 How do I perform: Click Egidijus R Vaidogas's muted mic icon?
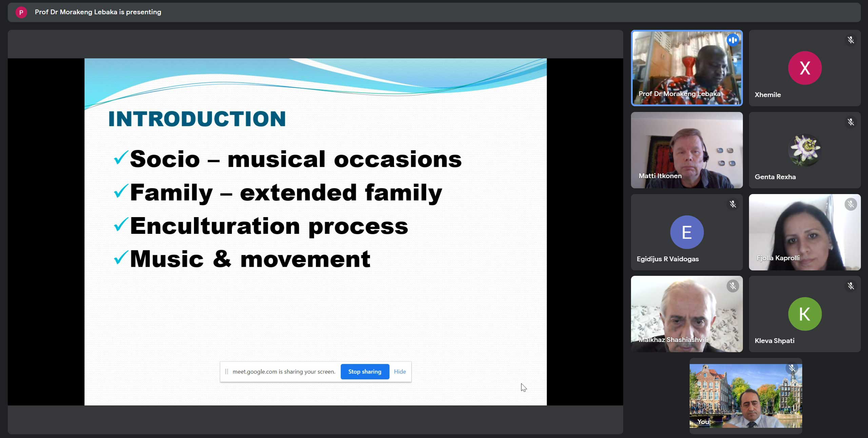point(732,204)
